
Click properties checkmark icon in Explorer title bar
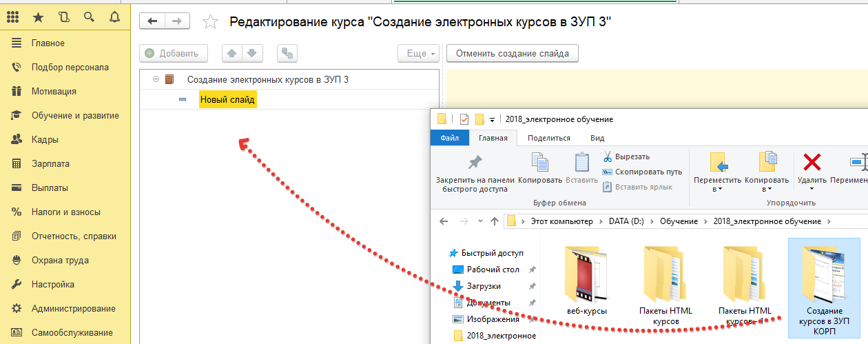pyautogui.click(x=464, y=119)
